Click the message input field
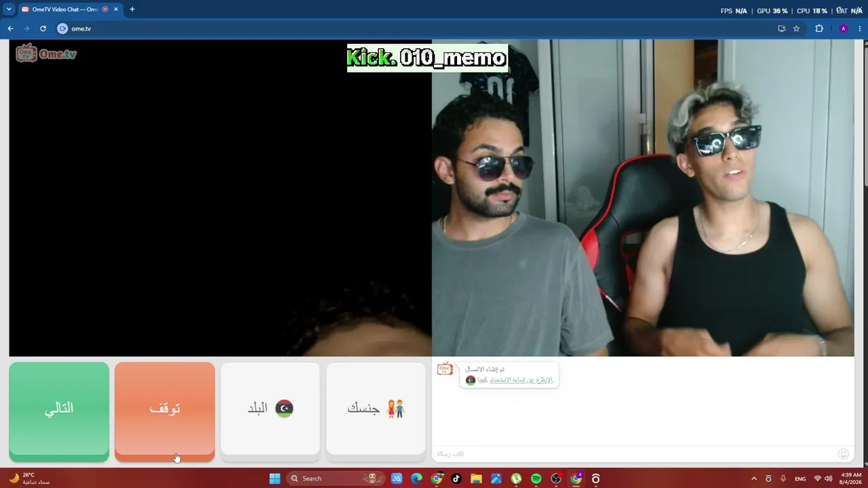This screenshot has height=488, width=868. (x=634, y=454)
